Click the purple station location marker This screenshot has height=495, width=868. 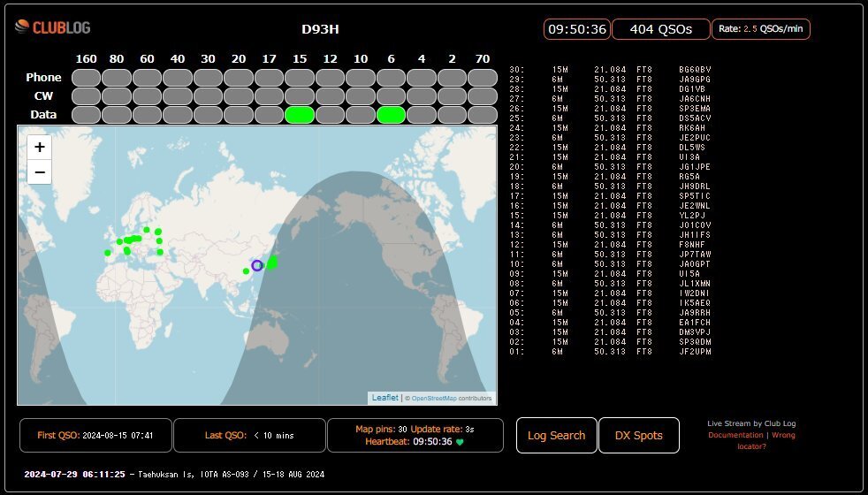point(257,265)
